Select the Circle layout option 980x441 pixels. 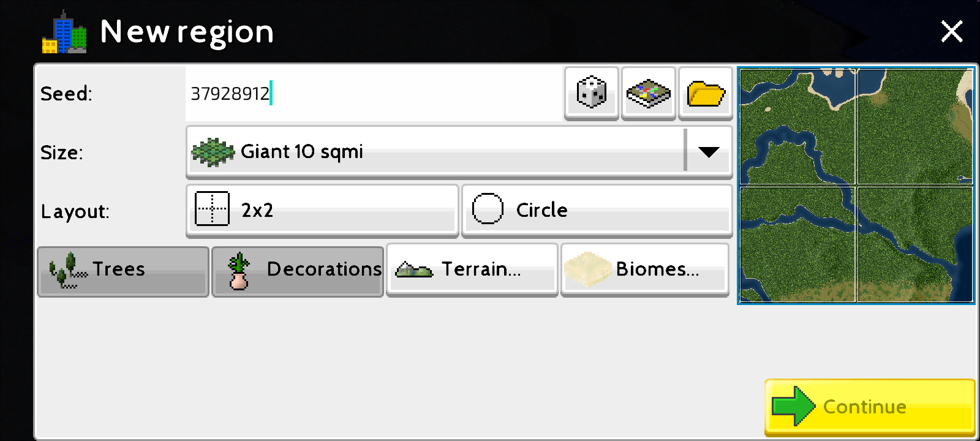[597, 211]
